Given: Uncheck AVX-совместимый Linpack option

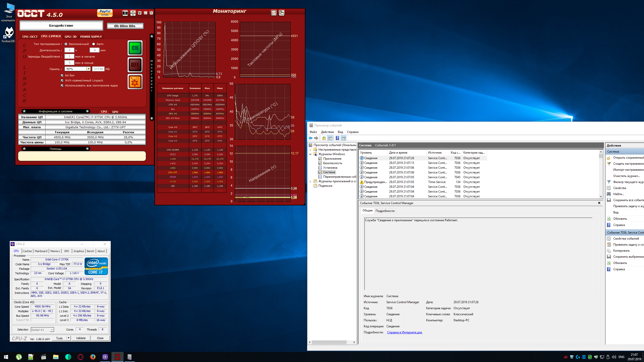Looking at the screenshot, I should pos(62,80).
